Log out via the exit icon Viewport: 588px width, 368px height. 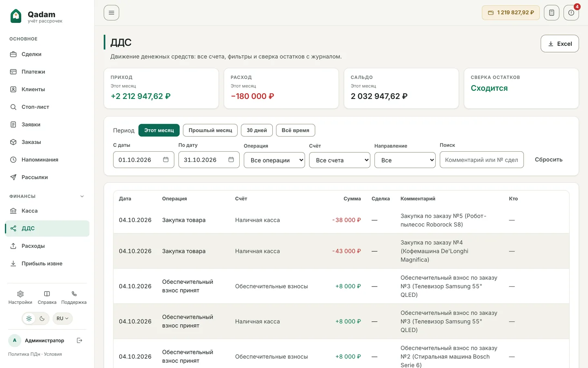[x=80, y=341]
